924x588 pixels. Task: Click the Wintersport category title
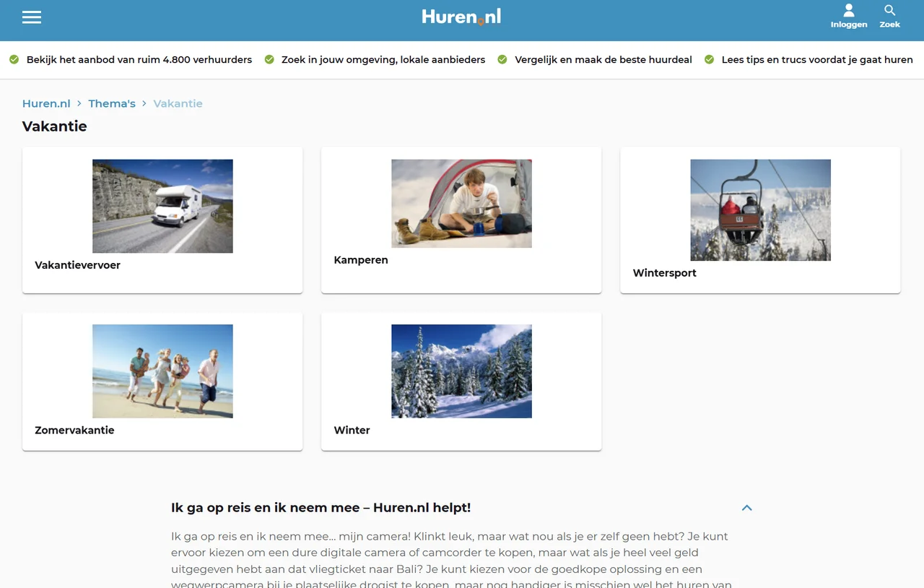click(664, 273)
